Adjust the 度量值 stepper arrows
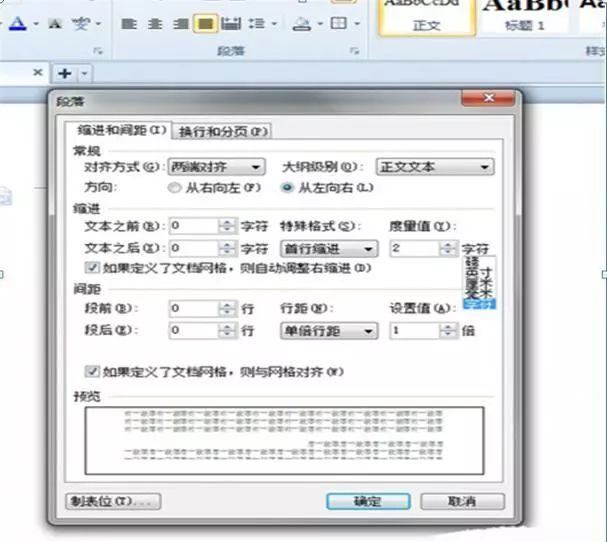Viewport: 607px width, 542px height. pos(448,249)
